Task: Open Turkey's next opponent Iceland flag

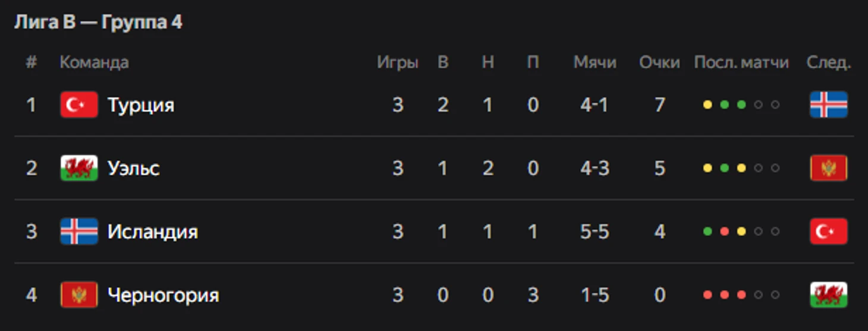Action: (x=829, y=105)
